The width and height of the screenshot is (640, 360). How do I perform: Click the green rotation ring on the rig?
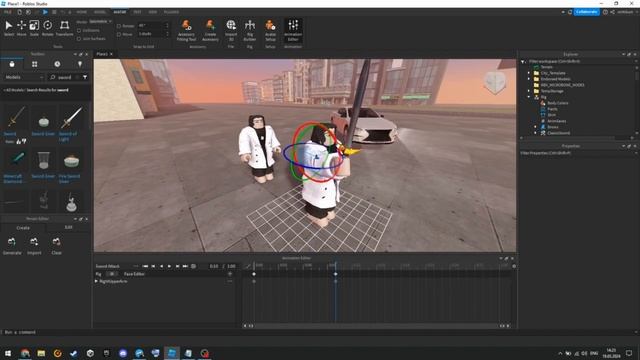tap(293, 171)
